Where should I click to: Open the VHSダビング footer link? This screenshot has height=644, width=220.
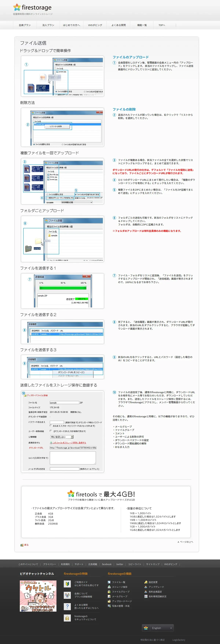click(171, 564)
